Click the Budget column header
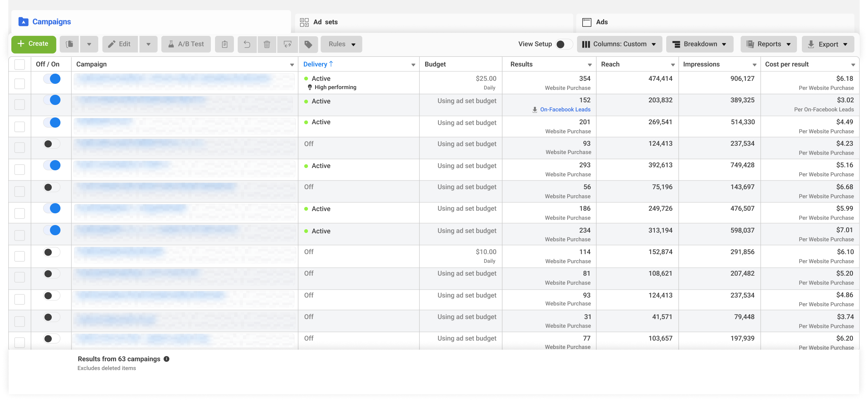The width and height of the screenshot is (868, 401). pyautogui.click(x=435, y=64)
